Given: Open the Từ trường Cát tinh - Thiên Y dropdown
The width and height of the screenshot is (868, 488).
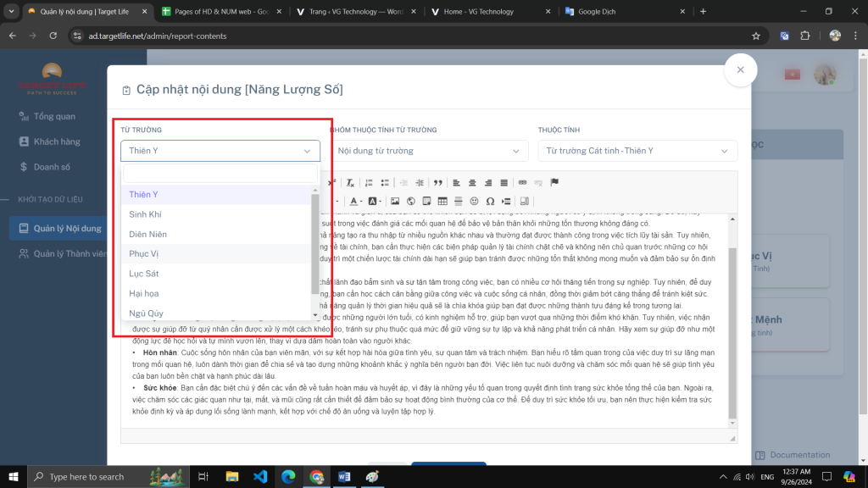Looking at the screenshot, I should coord(637,151).
